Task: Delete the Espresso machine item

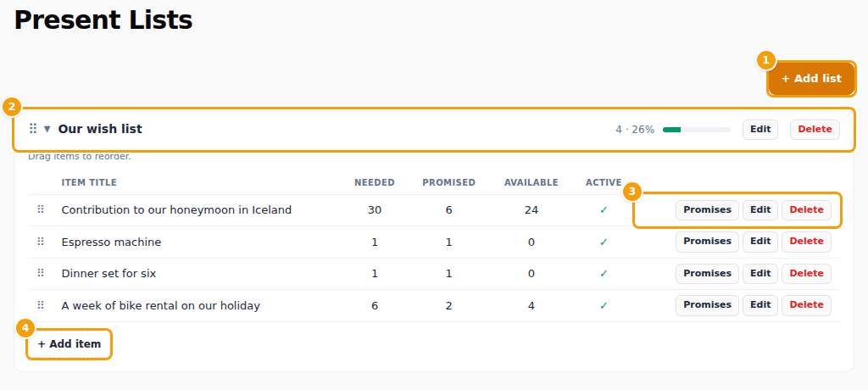Action: pos(806,242)
